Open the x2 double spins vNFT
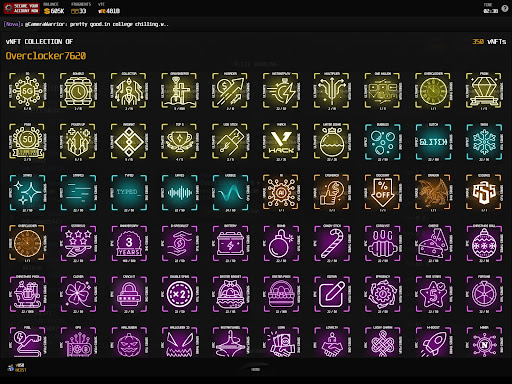 pos(180,294)
